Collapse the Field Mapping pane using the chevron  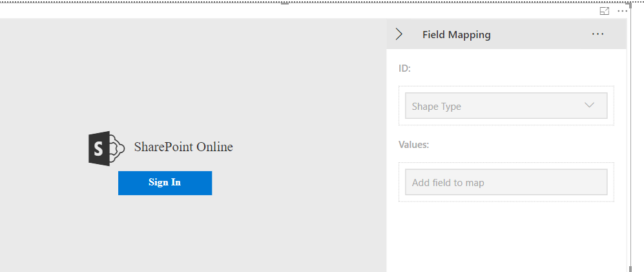click(399, 34)
